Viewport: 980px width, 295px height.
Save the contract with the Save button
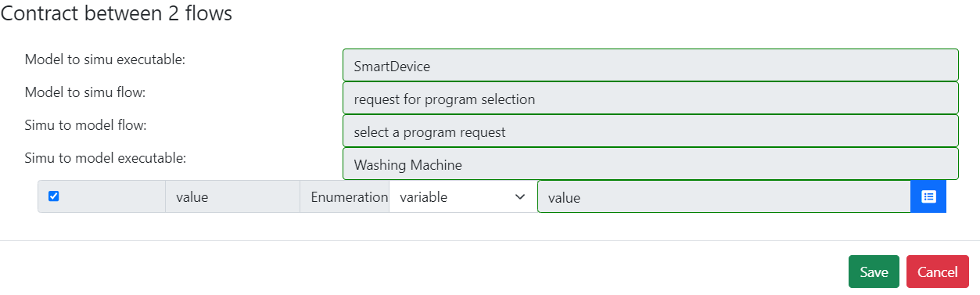coord(874,272)
